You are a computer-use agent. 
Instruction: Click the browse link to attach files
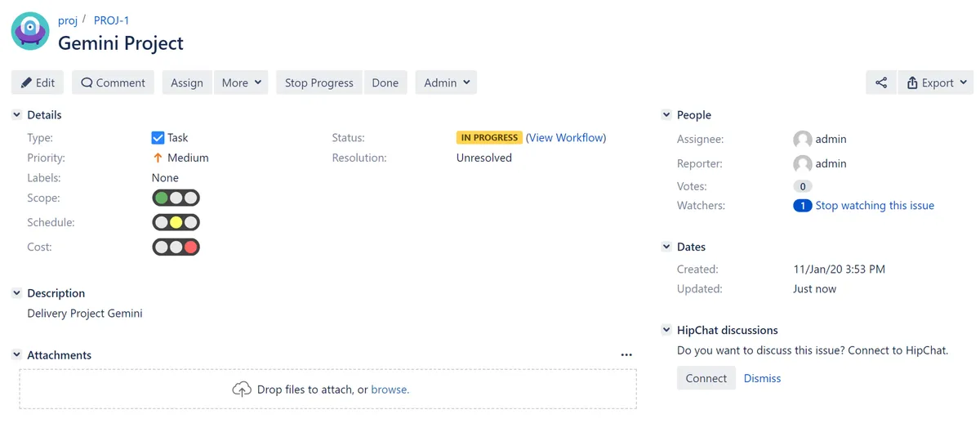390,390
